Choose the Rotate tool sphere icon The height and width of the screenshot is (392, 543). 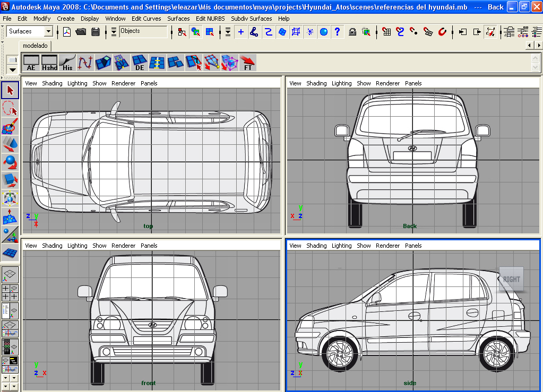click(10, 162)
